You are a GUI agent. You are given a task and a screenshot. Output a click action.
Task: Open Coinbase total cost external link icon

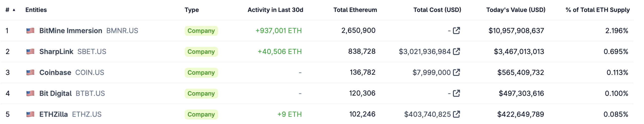click(456, 72)
